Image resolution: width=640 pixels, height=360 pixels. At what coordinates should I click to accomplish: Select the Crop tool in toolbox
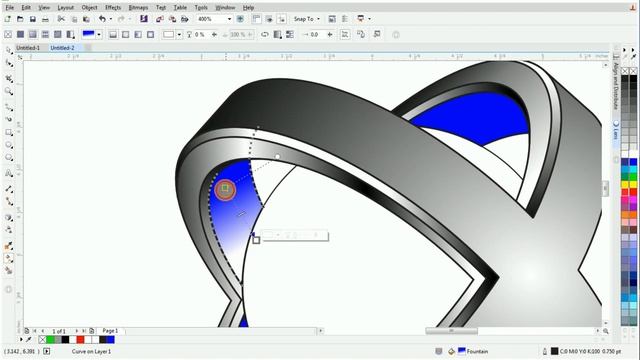[9, 78]
